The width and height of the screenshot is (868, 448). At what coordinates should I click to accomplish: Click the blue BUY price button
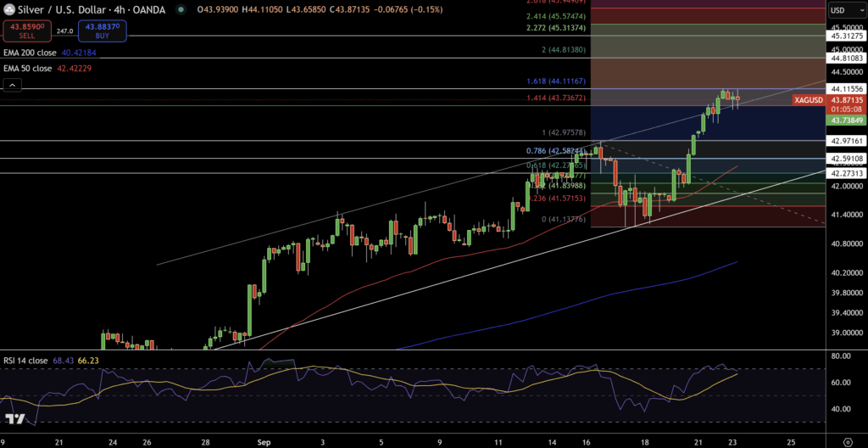[x=101, y=31]
